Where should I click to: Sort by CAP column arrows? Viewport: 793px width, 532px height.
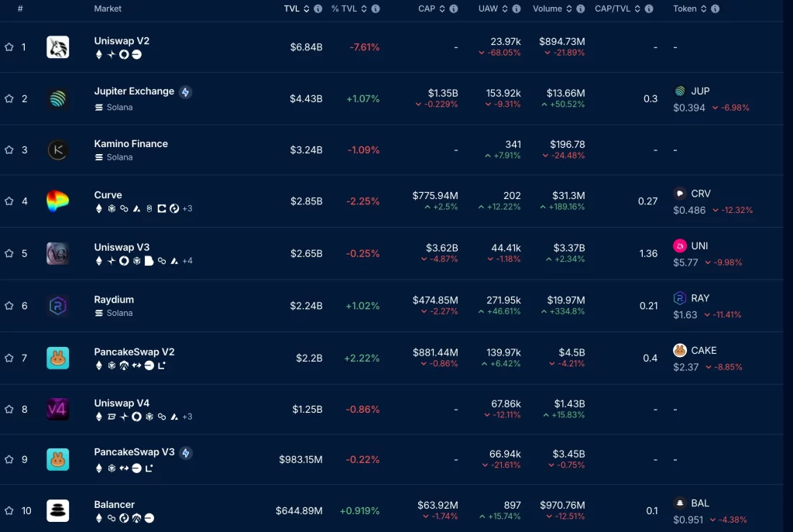[442, 9]
